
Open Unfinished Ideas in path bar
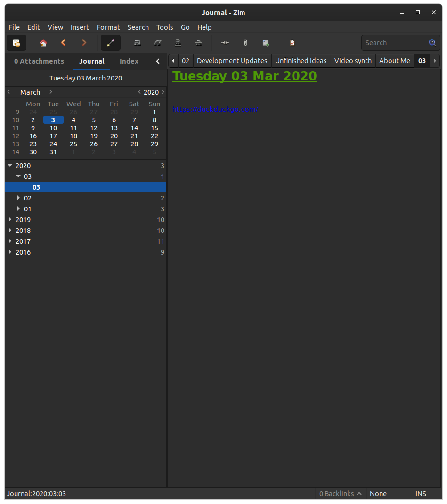(x=301, y=61)
